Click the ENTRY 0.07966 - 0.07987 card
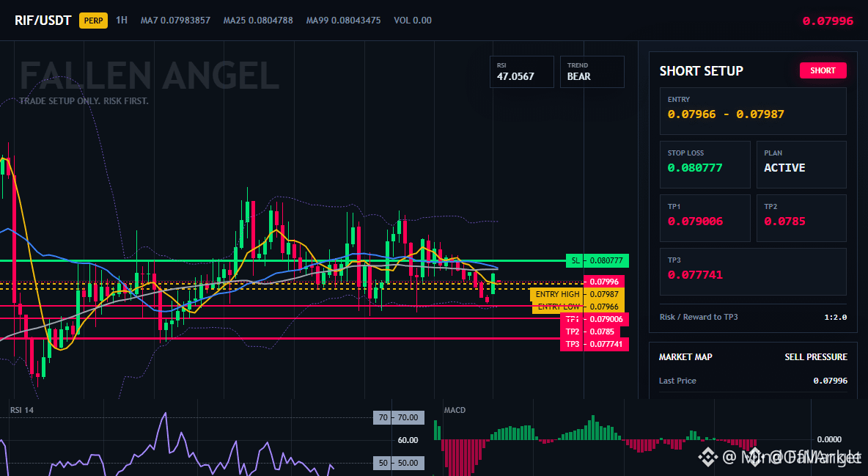 coord(753,111)
